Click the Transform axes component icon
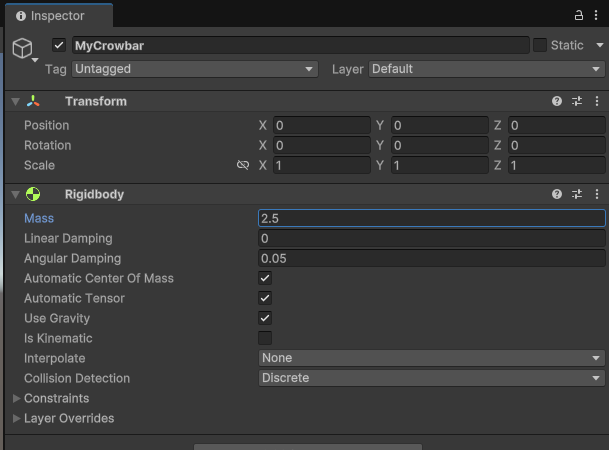Screen dimensions: 609x450 click(33, 101)
